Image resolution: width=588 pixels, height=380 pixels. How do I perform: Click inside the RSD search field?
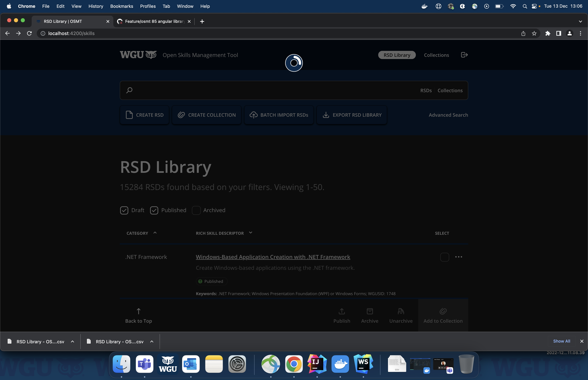pyautogui.click(x=271, y=90)
